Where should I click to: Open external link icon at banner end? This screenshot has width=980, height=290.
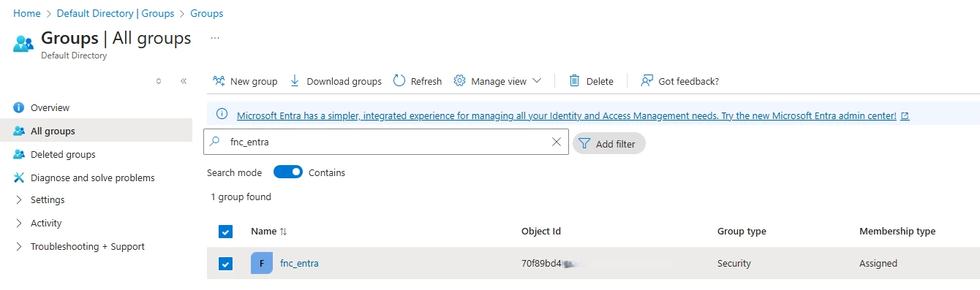905,115
